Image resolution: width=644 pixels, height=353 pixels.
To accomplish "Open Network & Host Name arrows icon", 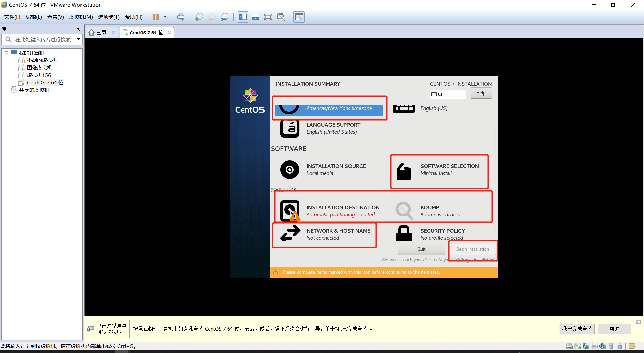I will [x=290, y=234].
